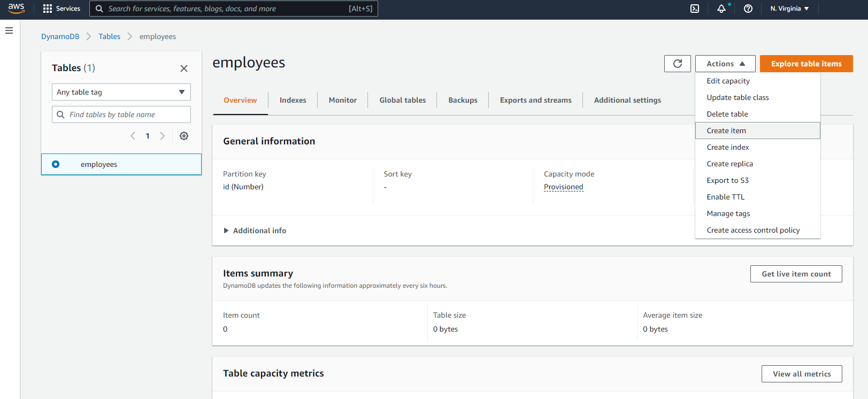Click Get live item count button

coord(796,274)
